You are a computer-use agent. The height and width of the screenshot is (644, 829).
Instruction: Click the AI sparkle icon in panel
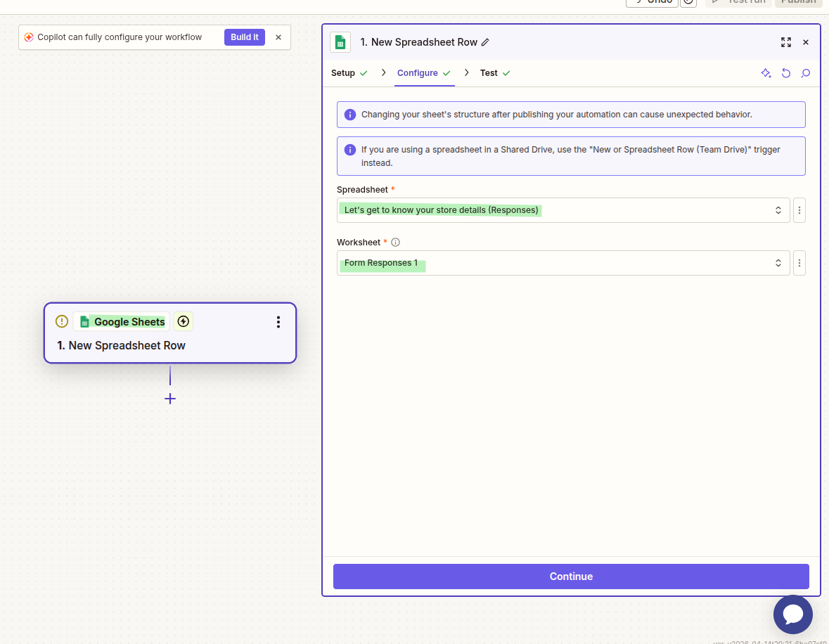(766, 73)
